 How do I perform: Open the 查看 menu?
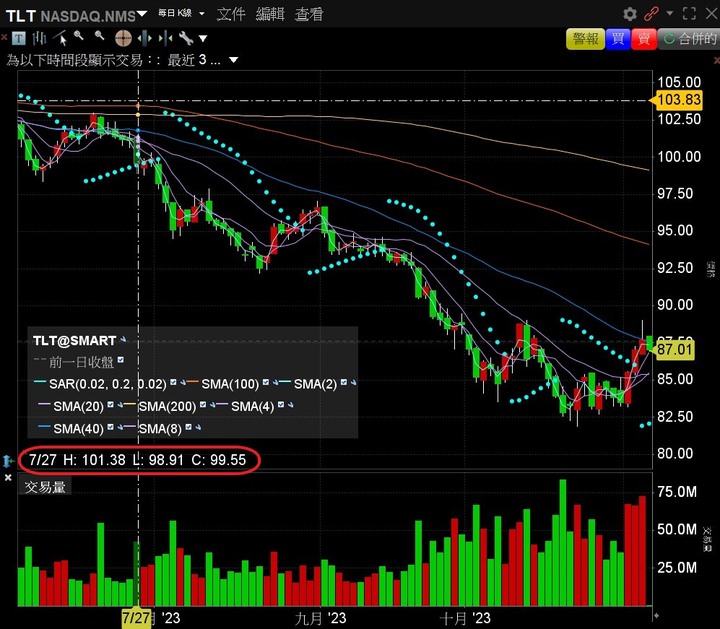309,14
